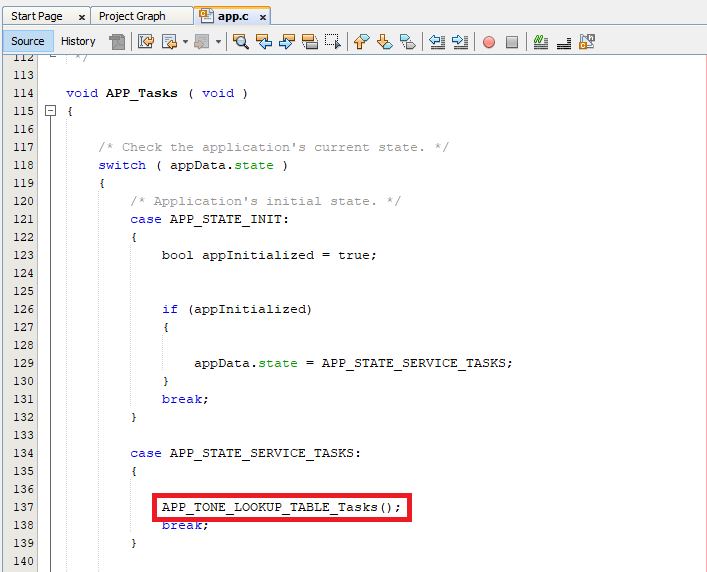Start macro recording with the red circle
707x572 pixels.
coord(489,42)
